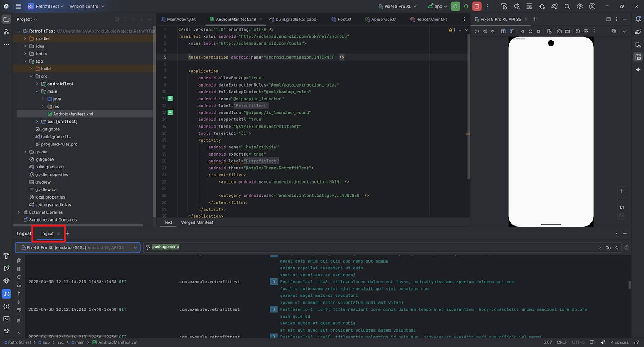Open the Problems tool window icon

[6, 306]
